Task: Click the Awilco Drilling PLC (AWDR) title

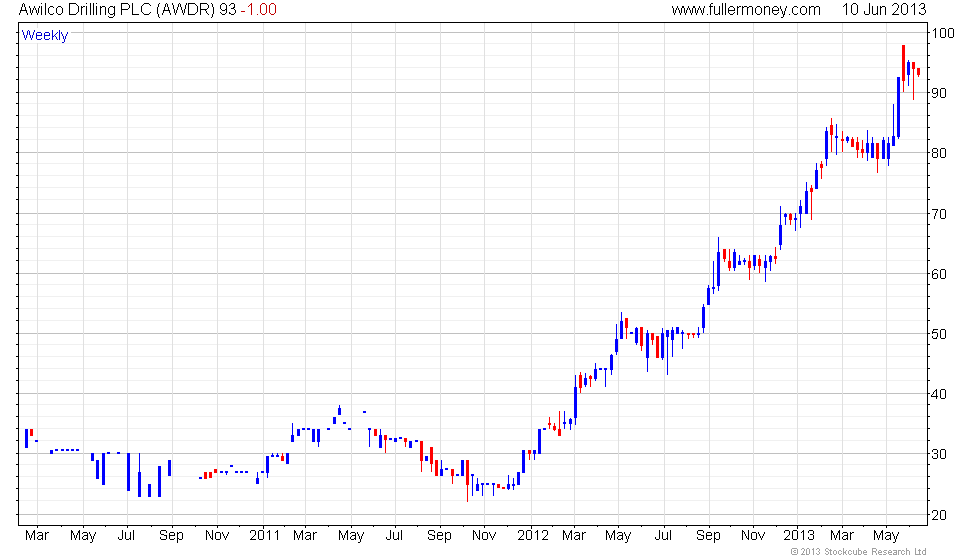Action: click(x=116, y=9)
